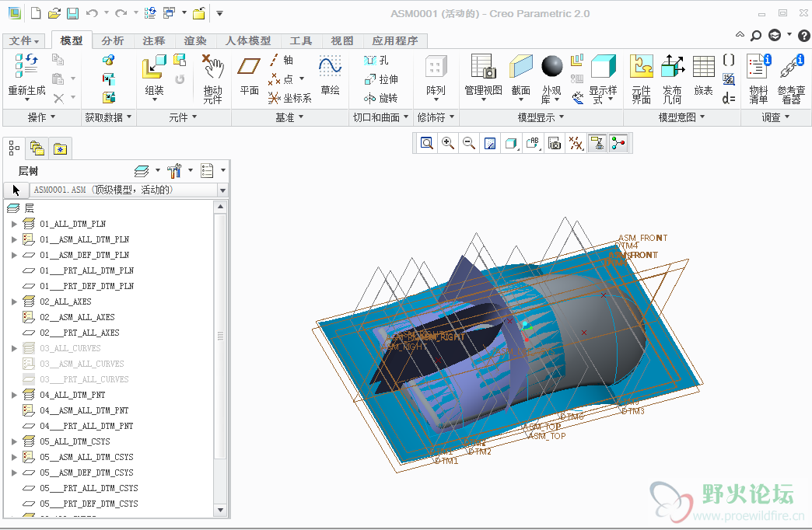Toggle the rightmost graphics toolbar tree icon
812x530 pixels.
click(618, 143)
